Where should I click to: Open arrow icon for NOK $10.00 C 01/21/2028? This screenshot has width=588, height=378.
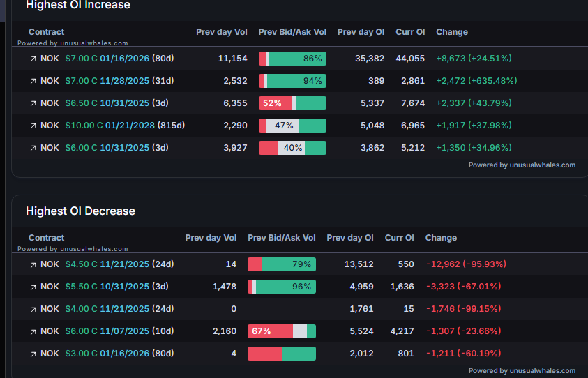coord(33,126)
